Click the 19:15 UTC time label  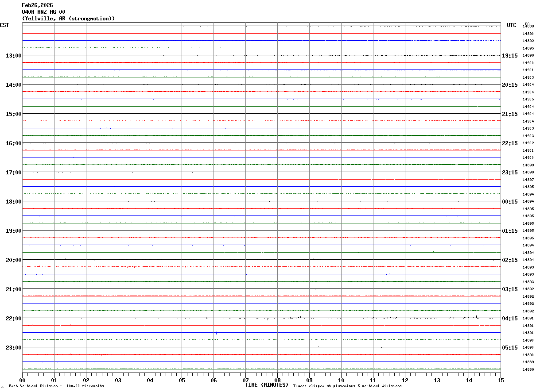[x=509, y=56]
